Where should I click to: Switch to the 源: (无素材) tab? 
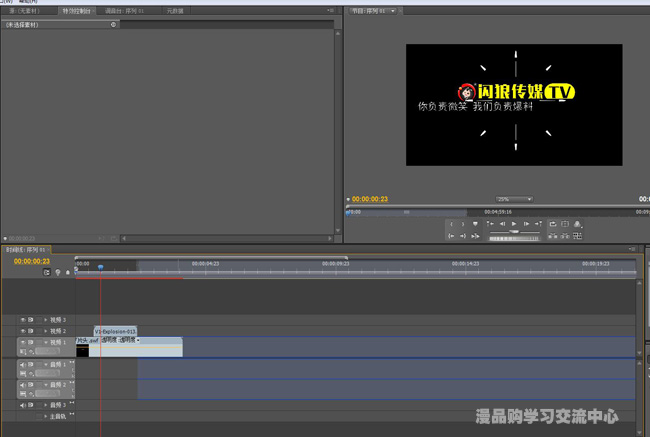(x=24, y=11)
